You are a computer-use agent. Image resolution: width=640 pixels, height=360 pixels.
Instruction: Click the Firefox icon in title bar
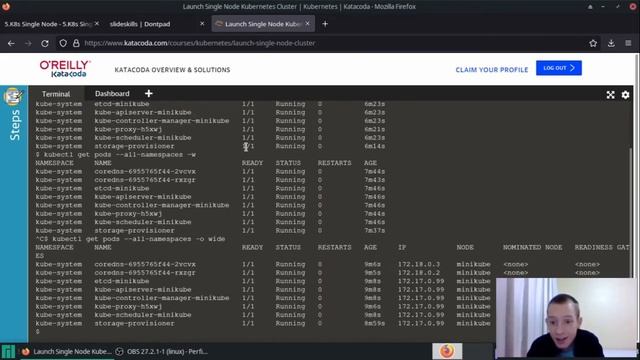[x=6, y=6]
